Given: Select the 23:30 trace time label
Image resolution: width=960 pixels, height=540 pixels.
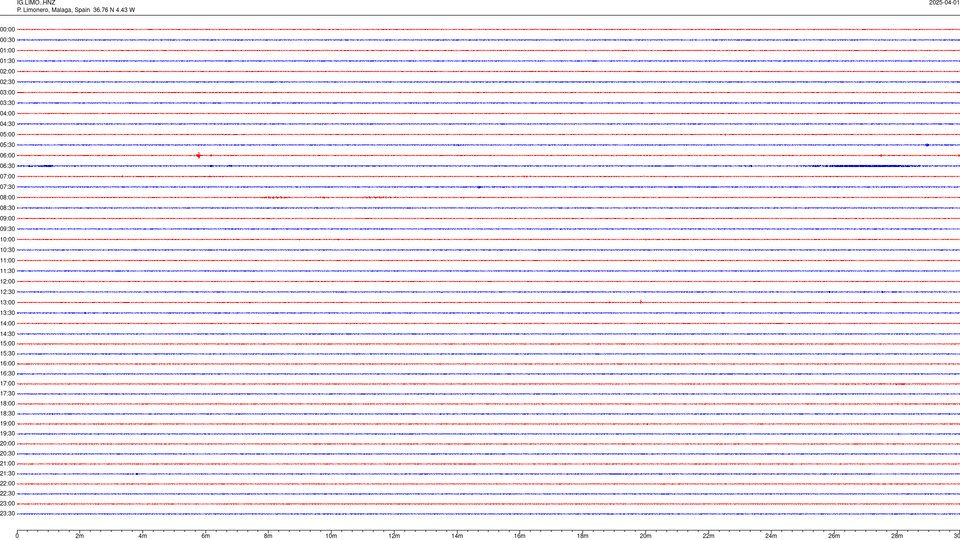Looking at the screenshot, I should pyautogui.click(x=7, y=514).
